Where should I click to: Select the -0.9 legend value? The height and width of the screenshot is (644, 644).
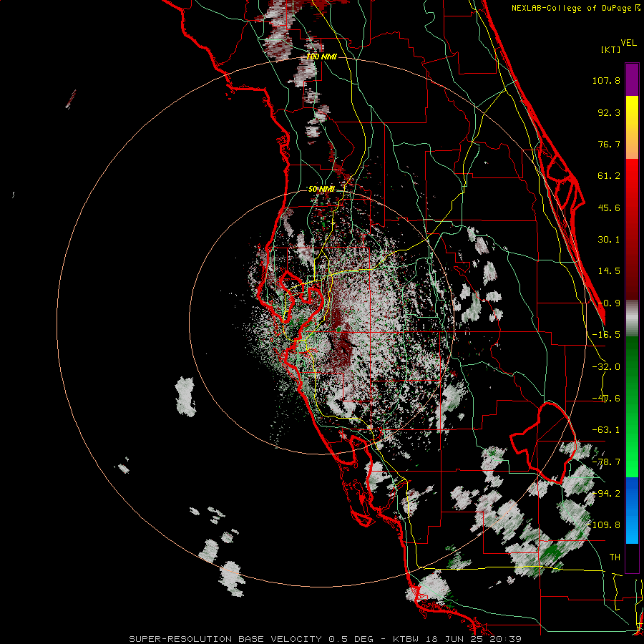coord(609,303)
